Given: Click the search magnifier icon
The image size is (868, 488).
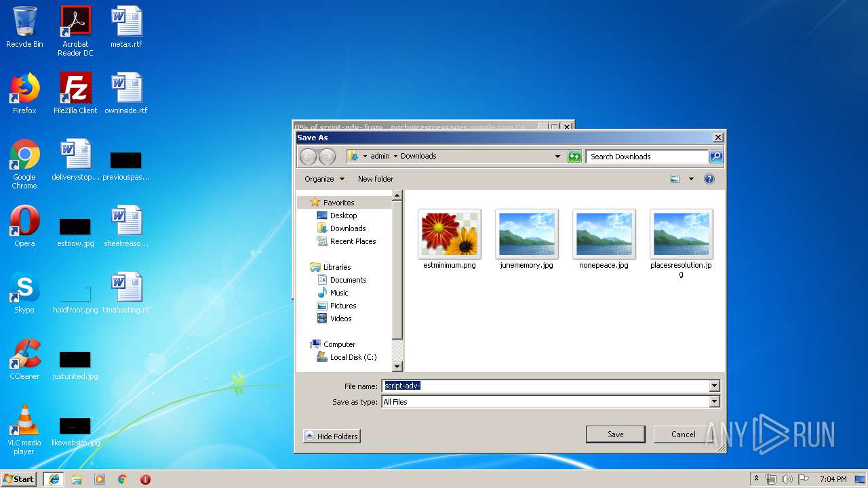Looking at the screenshot, I should coord(716,157).
